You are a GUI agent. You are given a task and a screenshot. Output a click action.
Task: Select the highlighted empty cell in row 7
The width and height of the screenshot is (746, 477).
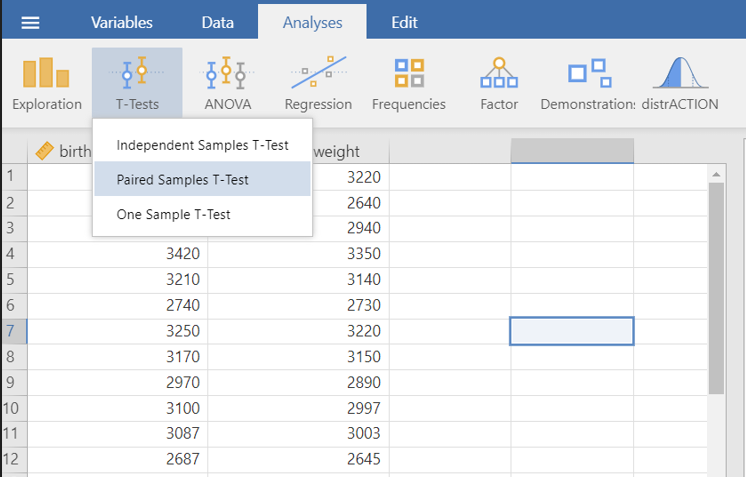pyautogui.click(x=571, y=331)
